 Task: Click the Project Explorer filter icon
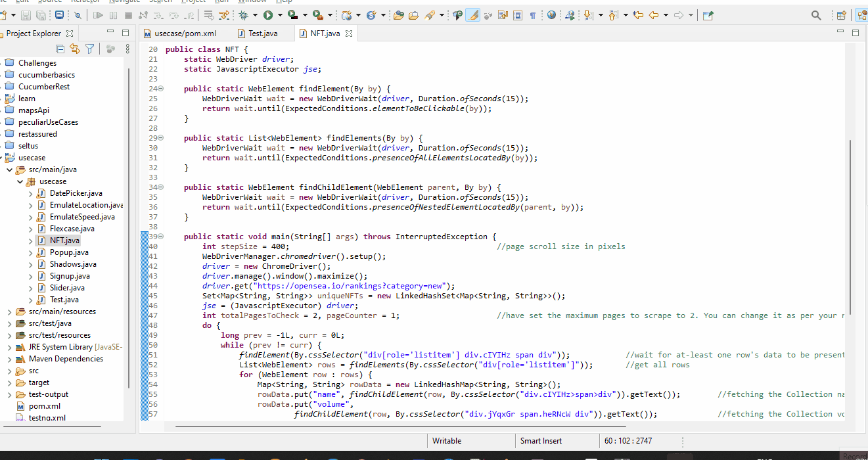tap(89, 49)
